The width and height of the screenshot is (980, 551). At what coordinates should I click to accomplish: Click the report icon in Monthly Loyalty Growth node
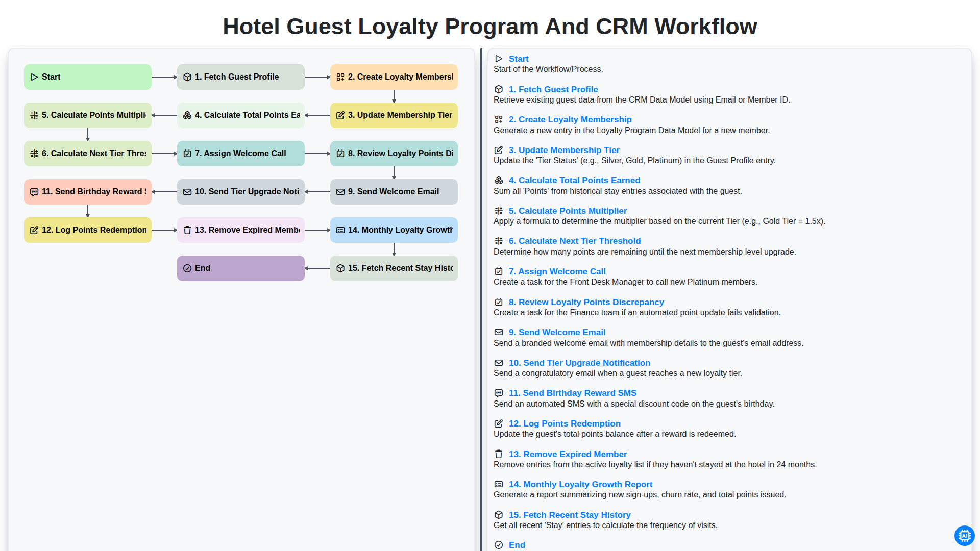(340, 230)
